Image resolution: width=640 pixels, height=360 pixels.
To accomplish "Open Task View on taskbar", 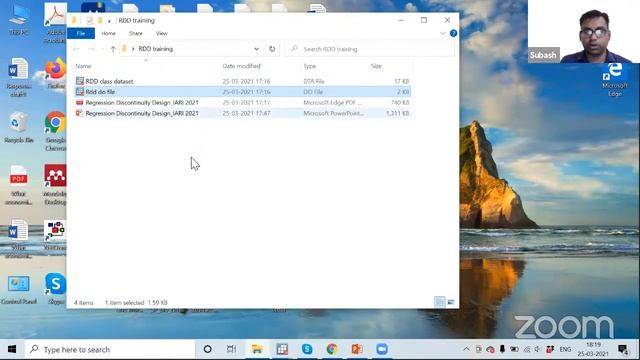I will point(231,349).
